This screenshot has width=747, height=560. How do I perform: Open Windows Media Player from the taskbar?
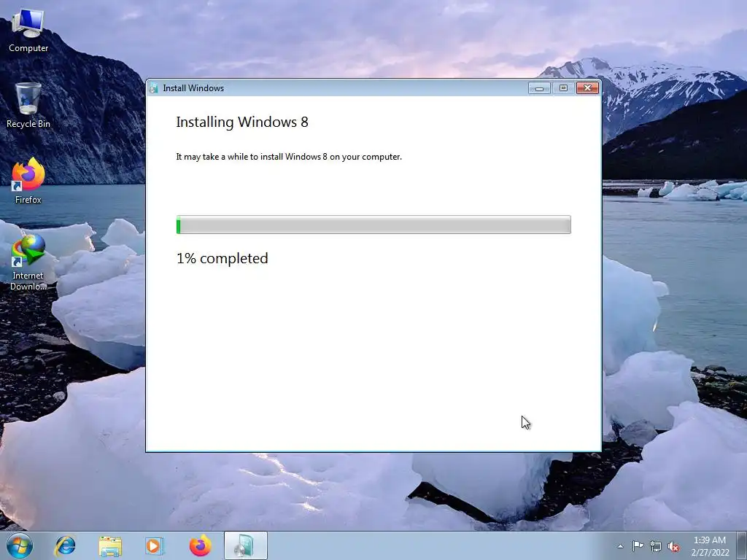coord(155,545)
